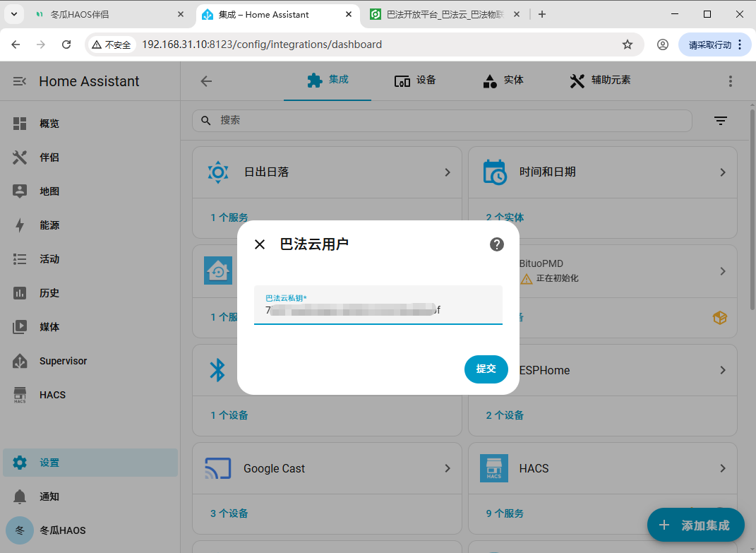Expand the HACS integration card
Viewport: 756px width, 553px height.
(x=723, y=468)
